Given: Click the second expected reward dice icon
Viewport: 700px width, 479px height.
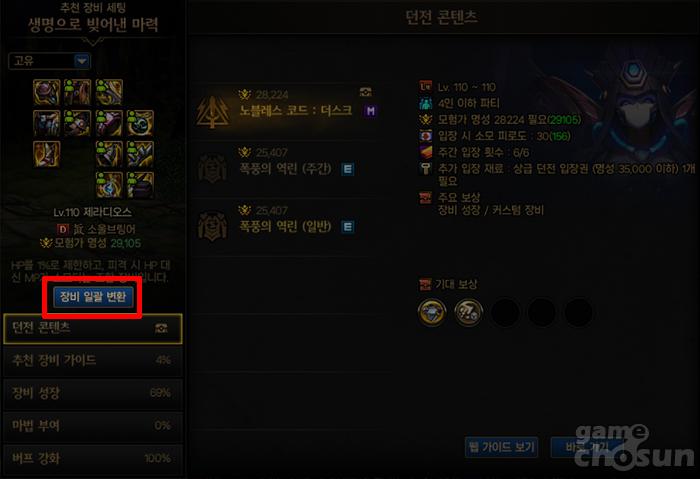Looking at the screenshot, I should coord(468,312).
